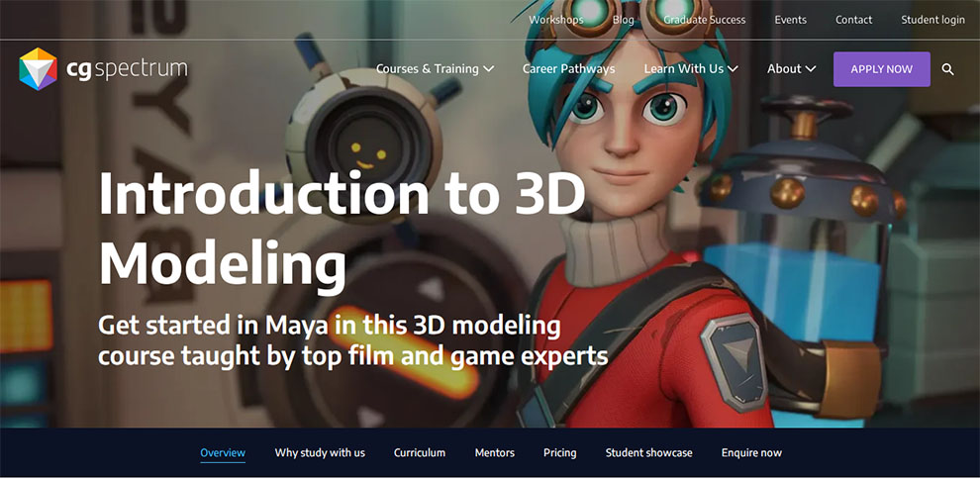Click the CG Spectrum hexagon logo icon

point(39,69)
